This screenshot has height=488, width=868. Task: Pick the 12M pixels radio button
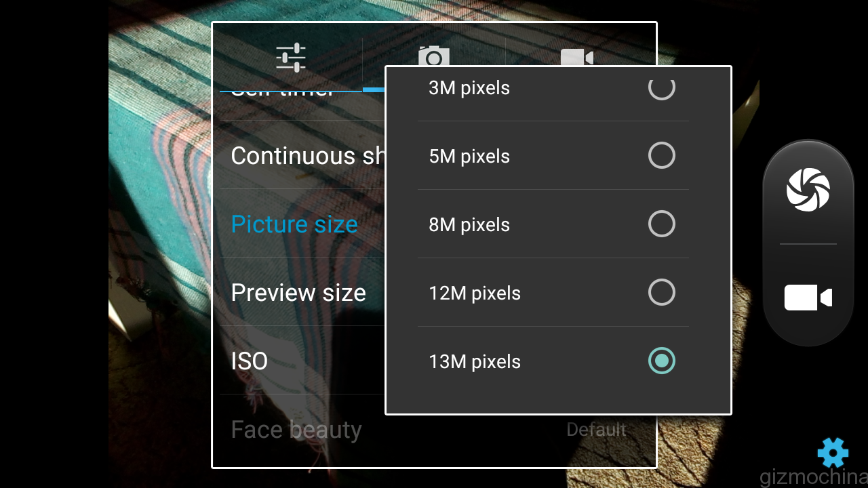click(661, 293)
